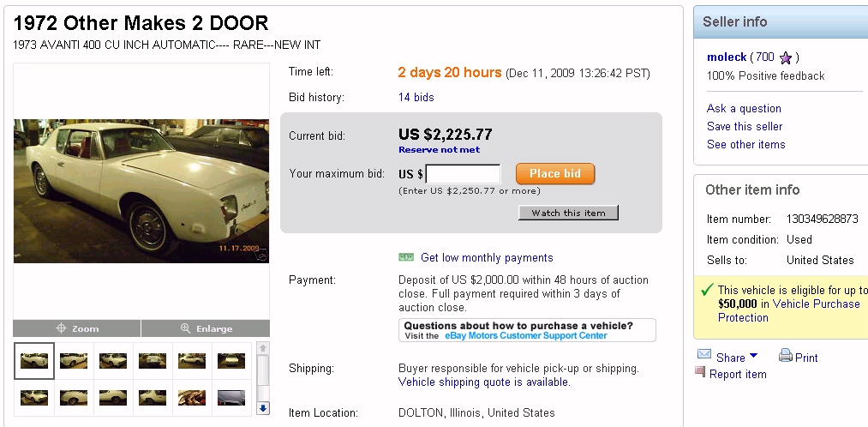Click the Enlarge magnifier icon
The width and height of the screenshot is (868, 427).
click(x=186, y=328)
